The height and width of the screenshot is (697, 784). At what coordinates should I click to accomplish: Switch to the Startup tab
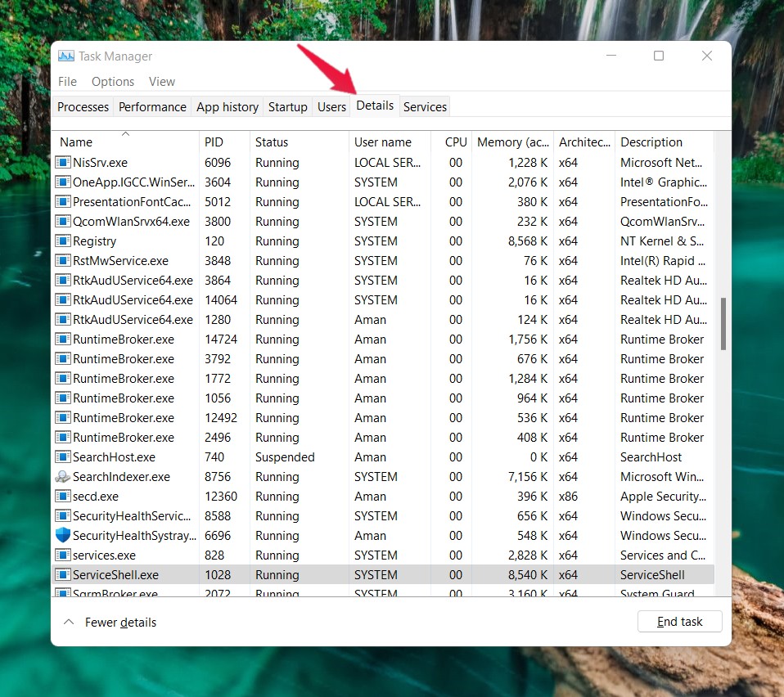[287, 107]
